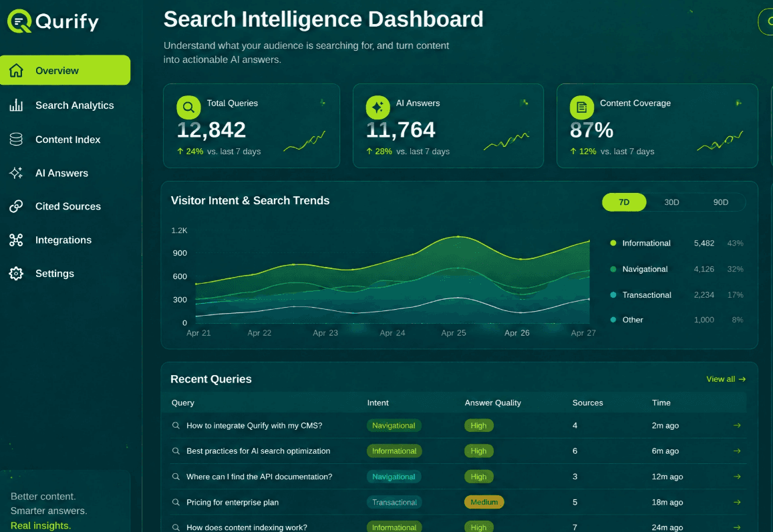Image resolution: width=773 pixels, height=532 pixels.
Task: Click the Content Coverage card corner icon
Action: click(x=738, y=102)
